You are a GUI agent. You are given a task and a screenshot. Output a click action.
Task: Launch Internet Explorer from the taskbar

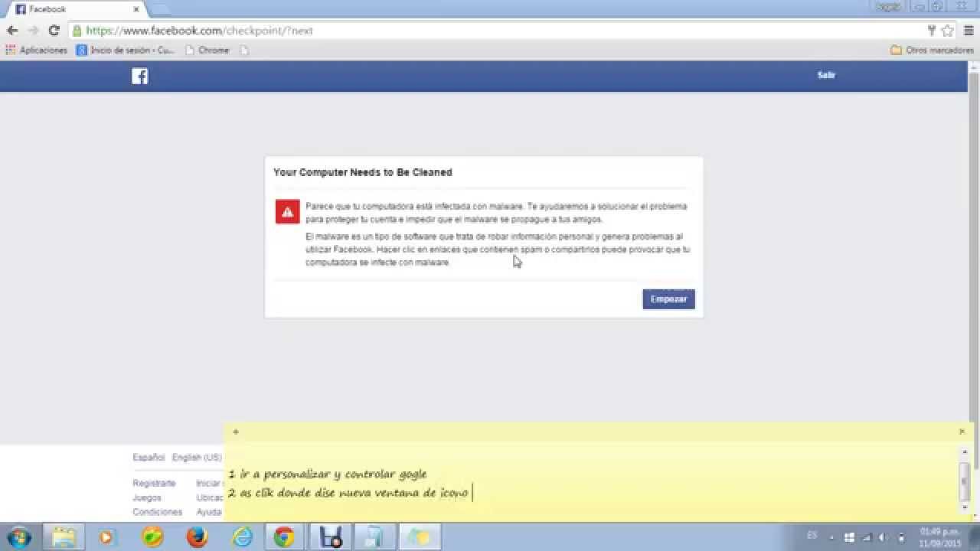pos(242,537)
